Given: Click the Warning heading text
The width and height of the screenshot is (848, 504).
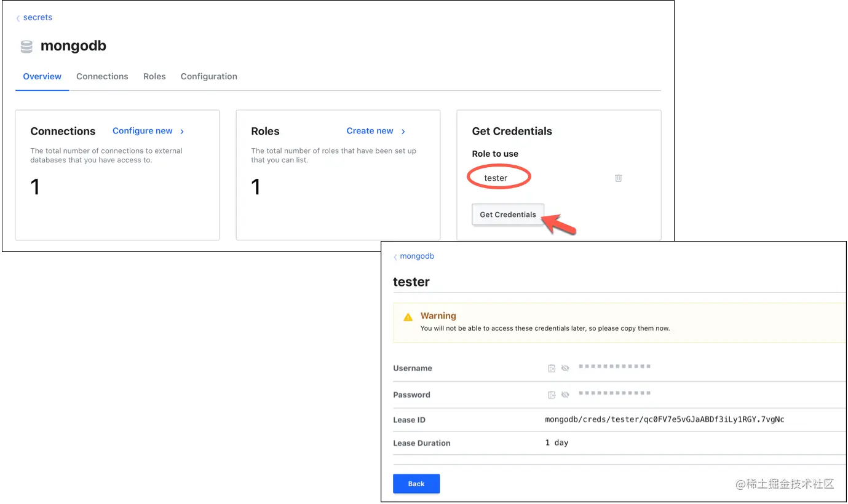Looking at the screenshot, I should point(438,316).
